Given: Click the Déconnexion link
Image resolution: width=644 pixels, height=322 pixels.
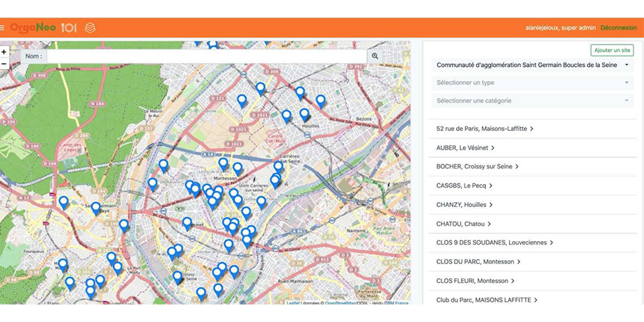Looking at the screenshot, I should 618,28.
